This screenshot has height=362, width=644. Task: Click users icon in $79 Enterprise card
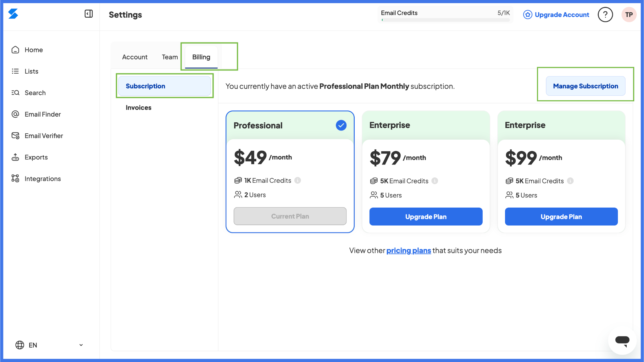click(374, 195)
